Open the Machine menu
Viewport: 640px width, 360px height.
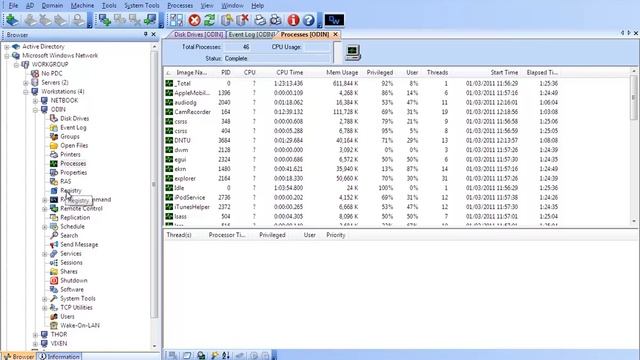pyautogui.click(x=82, y=6)
